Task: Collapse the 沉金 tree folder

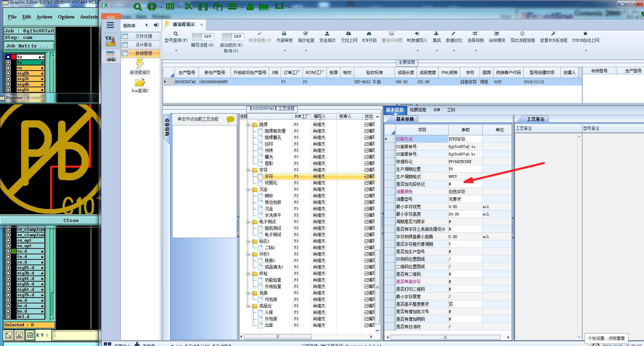Action: (x=248, y=190)
